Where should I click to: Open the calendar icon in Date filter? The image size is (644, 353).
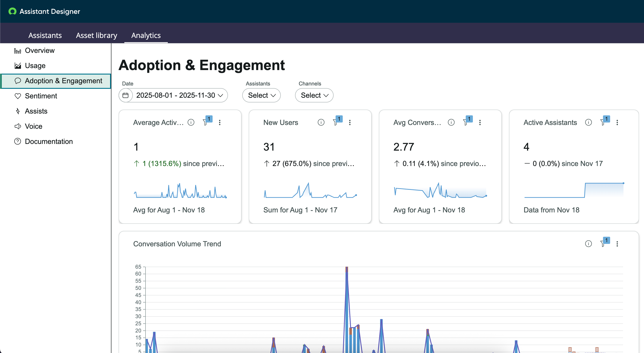pyautogui.click(x=125, y=95)
